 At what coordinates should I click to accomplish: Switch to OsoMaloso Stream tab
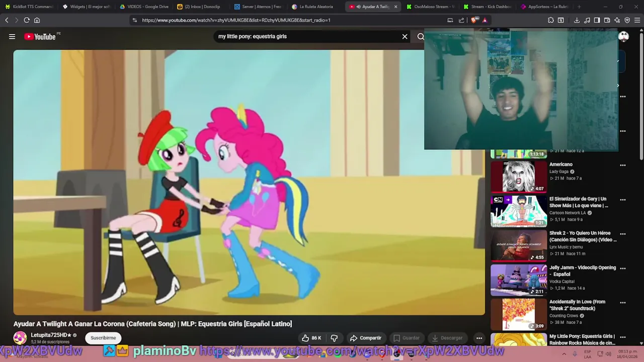coord(431,7)
